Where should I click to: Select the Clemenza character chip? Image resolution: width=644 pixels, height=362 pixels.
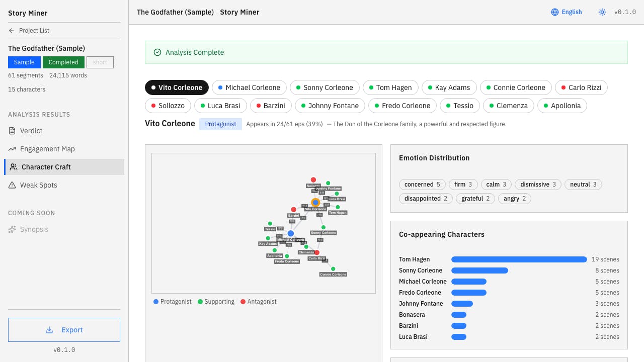pyautogui.click(x=509, y=106)
